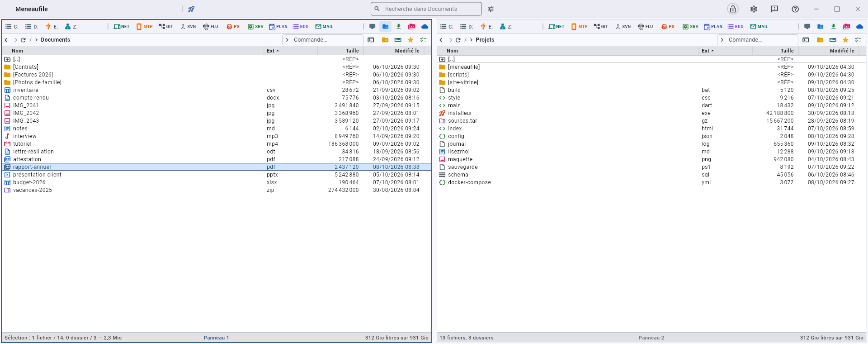Expand the breadcrumb chevron before Documents

[36, 40]
